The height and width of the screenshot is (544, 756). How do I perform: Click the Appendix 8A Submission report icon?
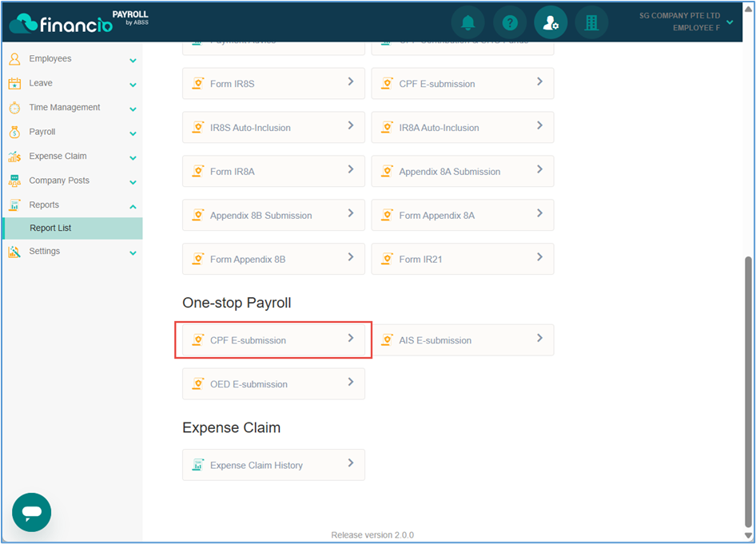coord(387,171)
